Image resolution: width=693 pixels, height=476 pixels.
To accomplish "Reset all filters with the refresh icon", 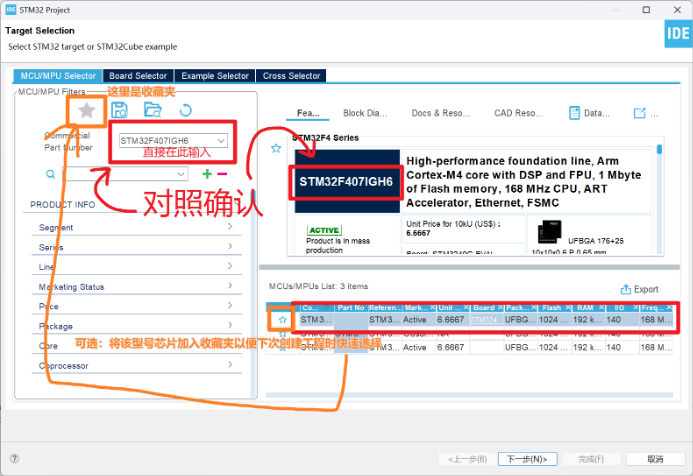I will pyautogui.click(x=186, y=110).
